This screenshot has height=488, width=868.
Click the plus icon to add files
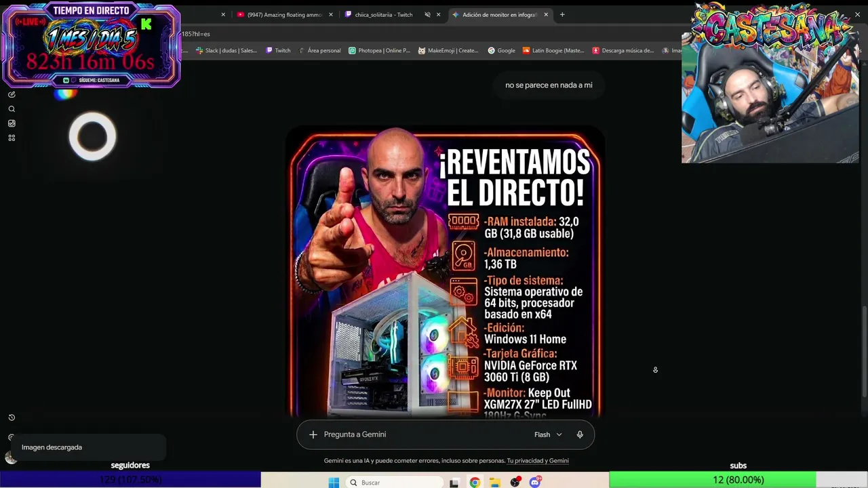(313, 434)
